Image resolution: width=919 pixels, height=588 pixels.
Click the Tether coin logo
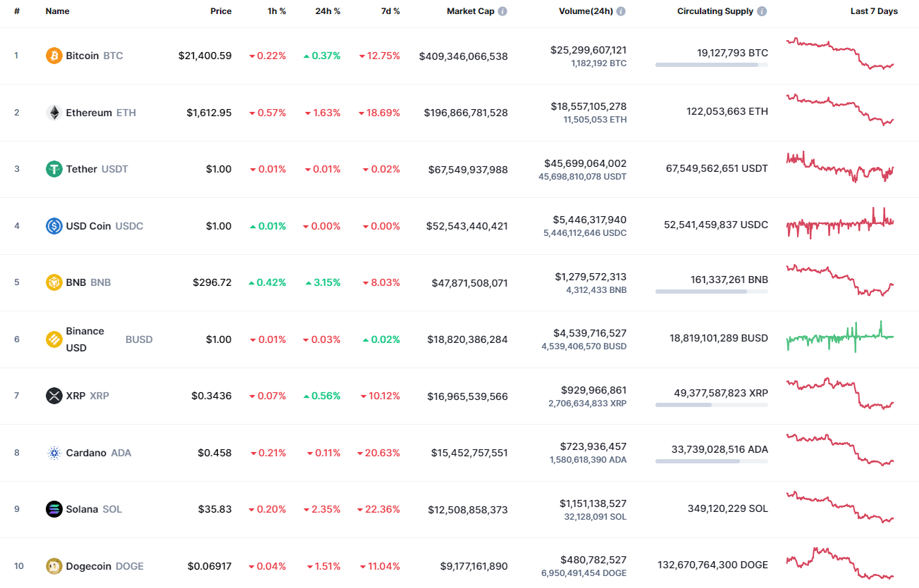click(54, 169)
